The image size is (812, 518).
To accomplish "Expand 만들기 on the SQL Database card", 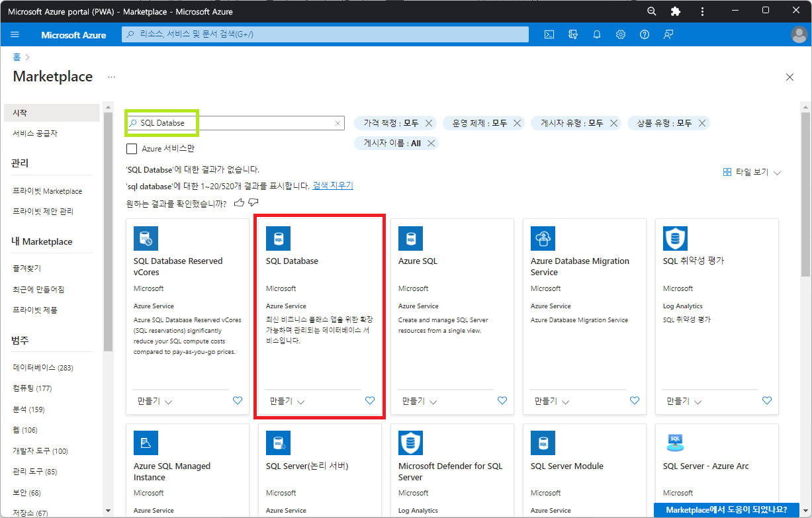I will 287,401.
